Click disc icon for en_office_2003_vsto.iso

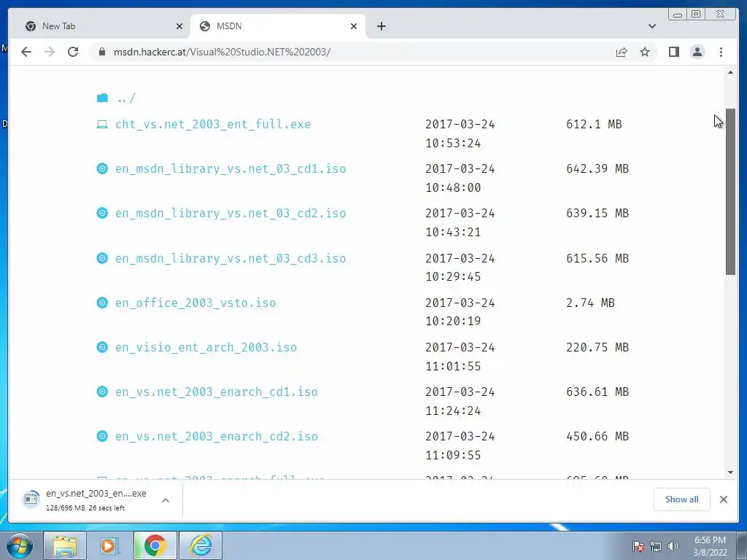click(x=102, y=303)
